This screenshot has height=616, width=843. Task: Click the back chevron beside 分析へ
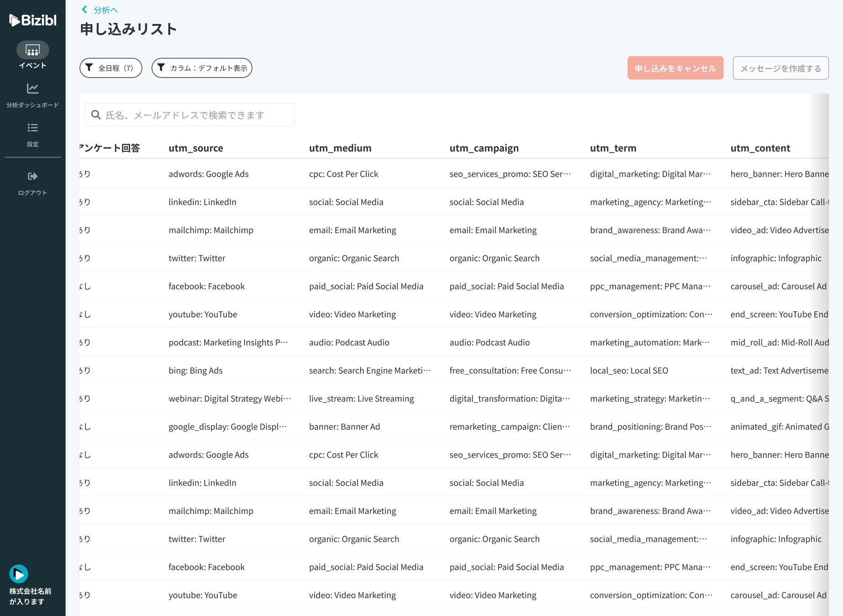(84, 10)
